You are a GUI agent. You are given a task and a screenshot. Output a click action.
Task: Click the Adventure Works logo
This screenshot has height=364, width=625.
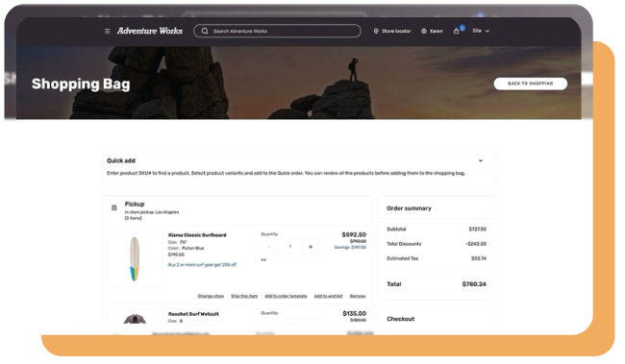pyautogui.click(x=150, y=31)
